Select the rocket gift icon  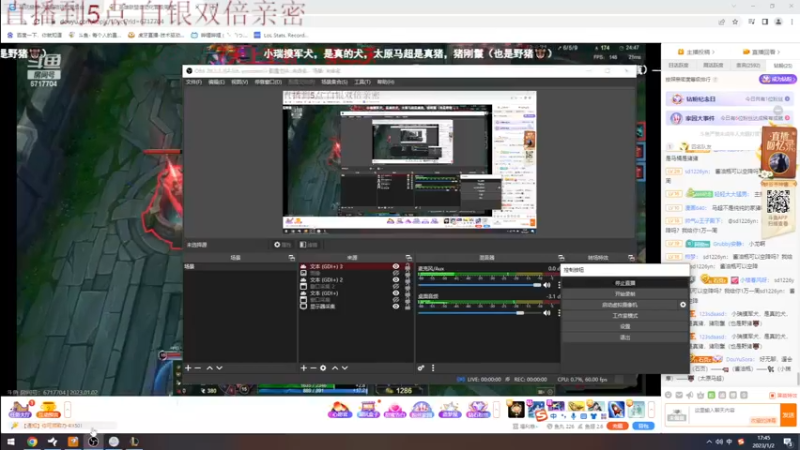[x=616, y=409]
